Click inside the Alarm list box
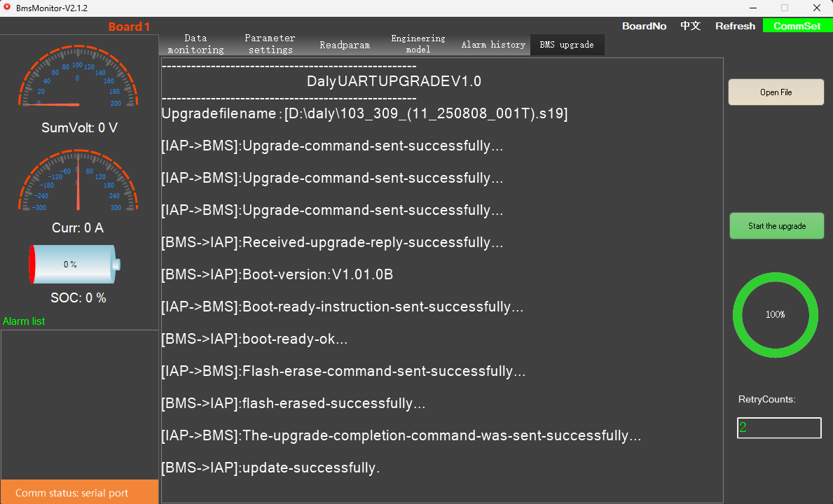Viewport: 833px width, 504px height. pyautogui.click(x=79, y=404)
